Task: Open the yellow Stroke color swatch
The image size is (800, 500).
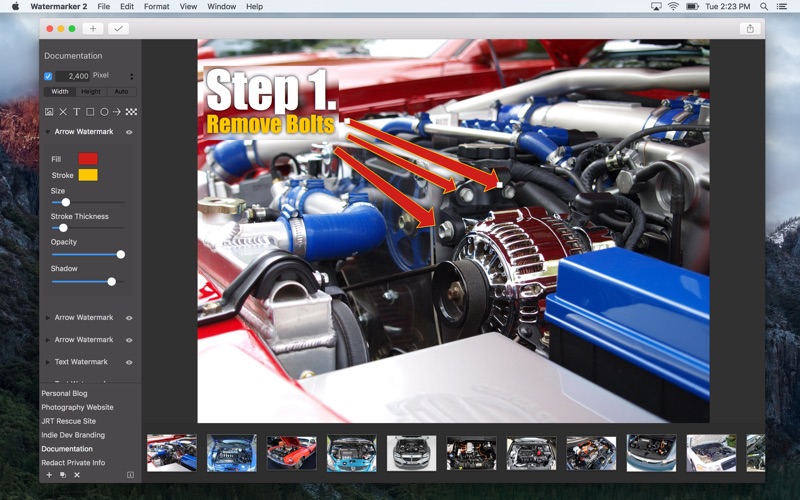Action: (x=88, y=175)
